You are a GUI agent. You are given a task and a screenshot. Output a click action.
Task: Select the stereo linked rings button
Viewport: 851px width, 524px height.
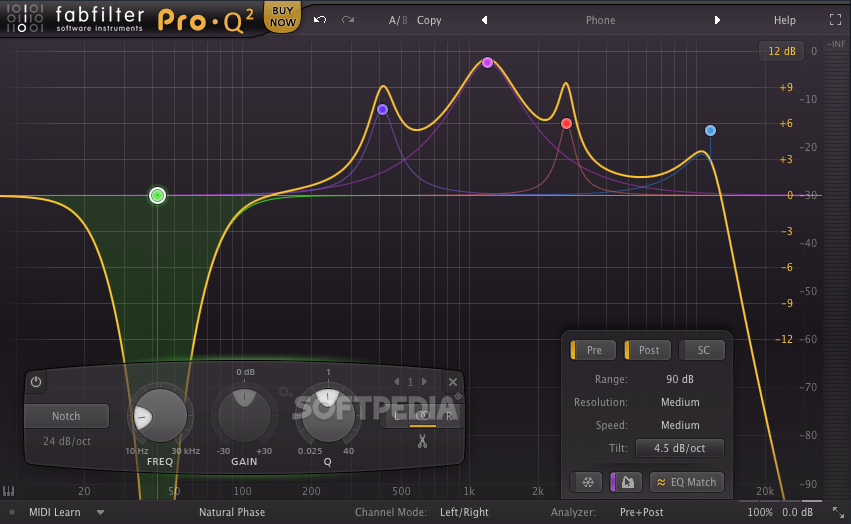(x=423, y=416)
